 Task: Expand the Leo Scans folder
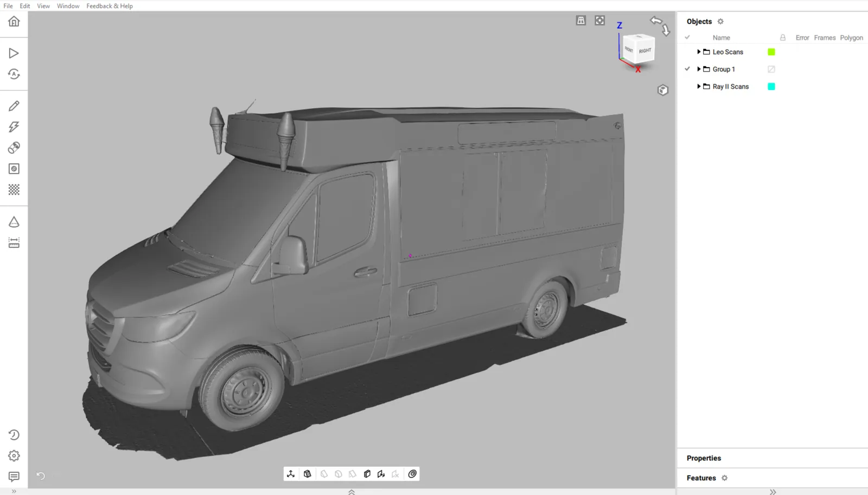[699, 52]
